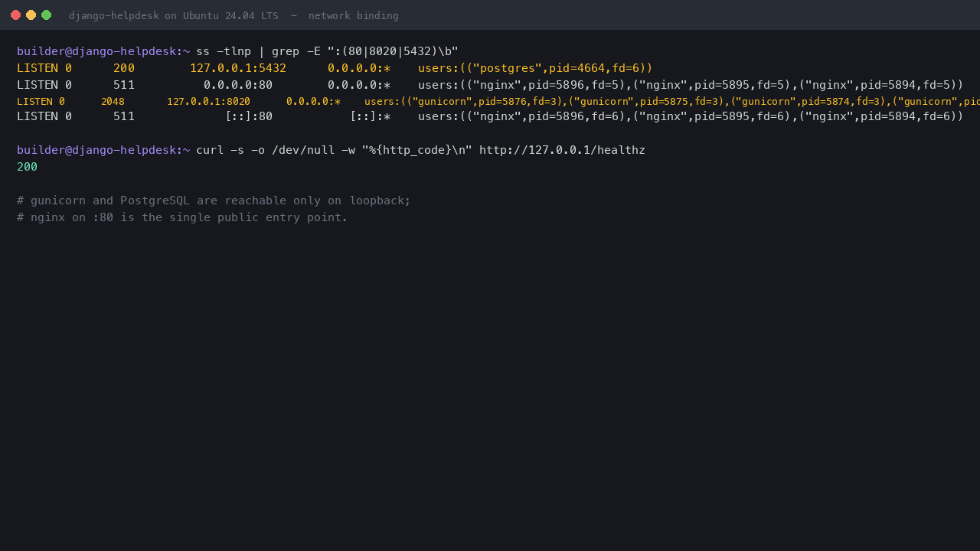Screen dimensions: 980x551
Task: Click the green '200' status output
Action: coord(27,167)
